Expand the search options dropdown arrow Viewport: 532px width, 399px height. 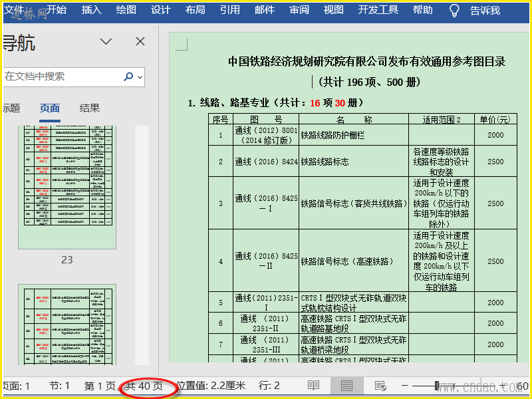[x=140, y=77]
